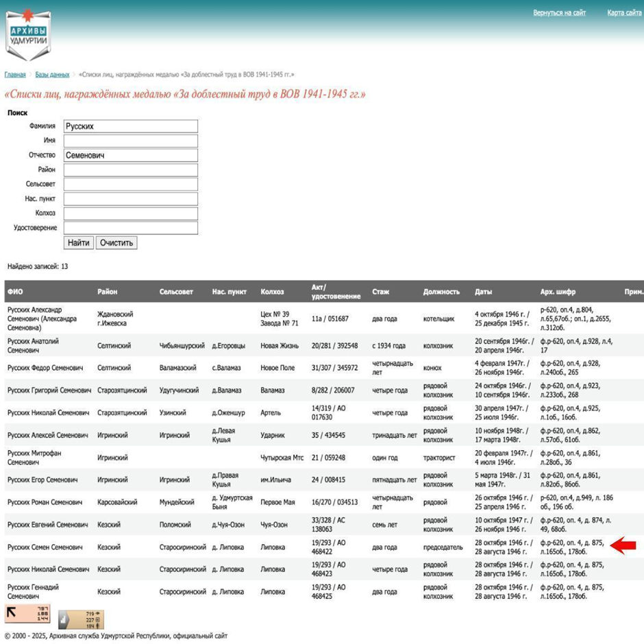
Task: Click the red arrow beside the председатель row
Action: pyautogui.click(x=623, y=545)
